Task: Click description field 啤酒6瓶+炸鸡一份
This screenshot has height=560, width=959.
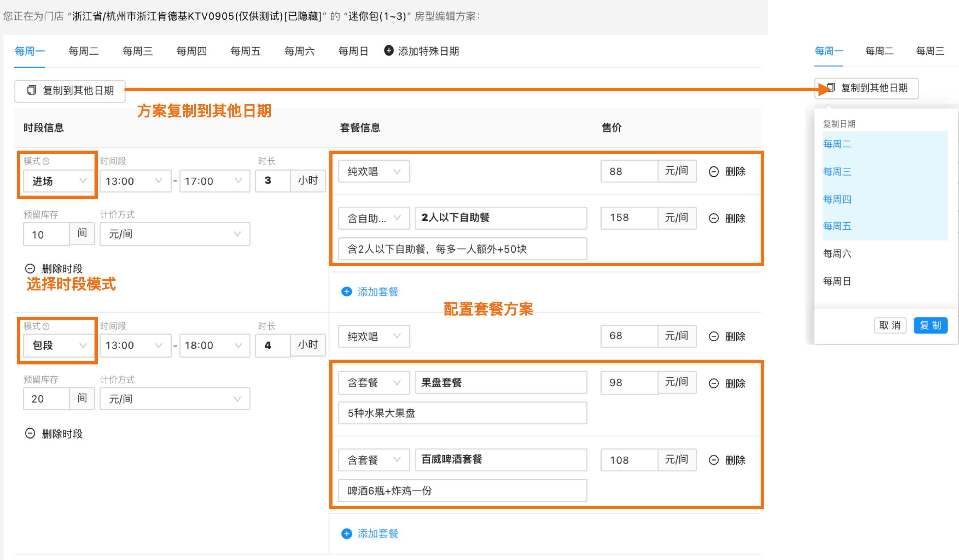Action: point(462,491)
